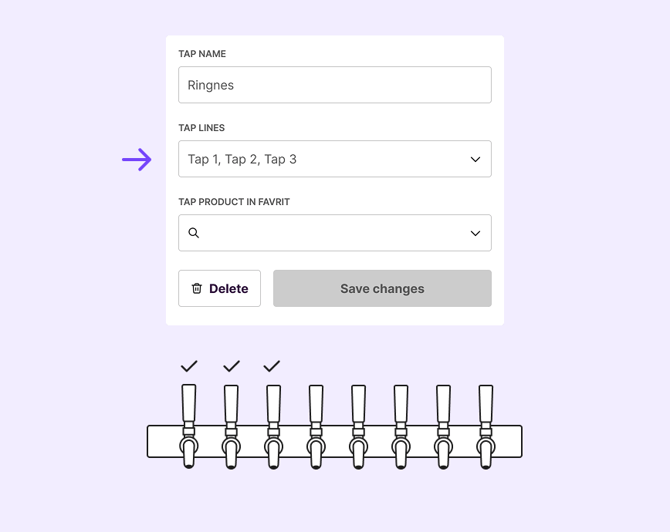Toggle the checkmark above the first tap
This screenshot has height=532, width=670.
pos(189,366)
